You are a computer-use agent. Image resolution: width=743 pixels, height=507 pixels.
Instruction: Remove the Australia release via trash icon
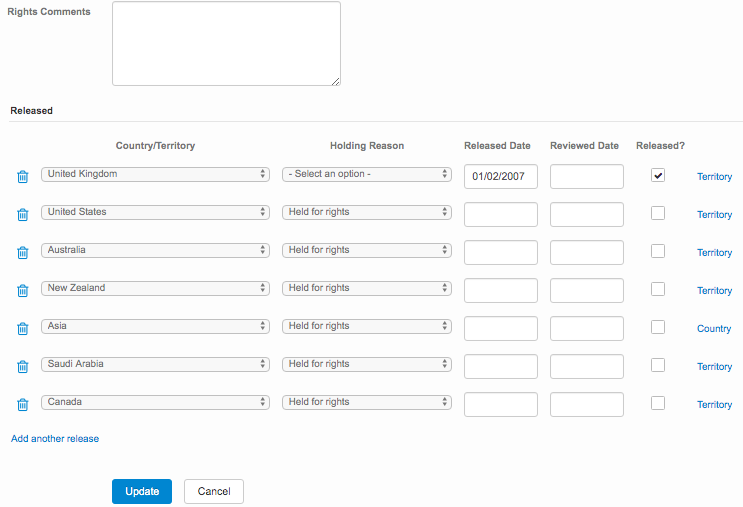point(22,253)
